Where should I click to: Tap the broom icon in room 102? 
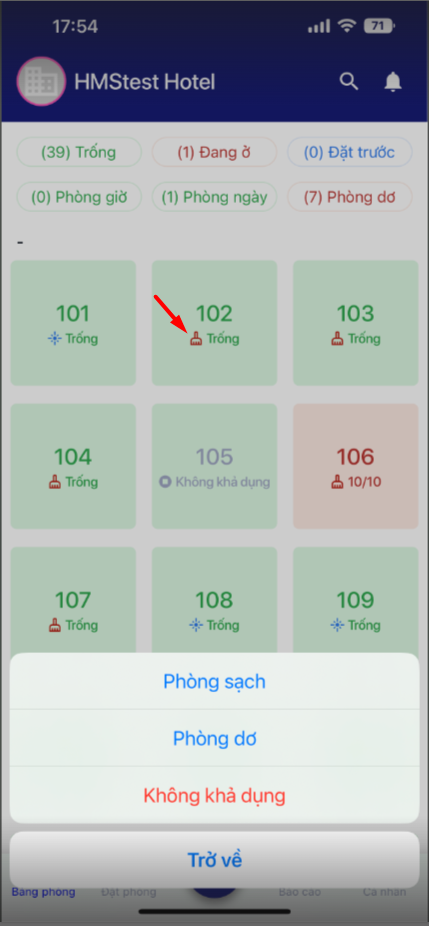196,339
